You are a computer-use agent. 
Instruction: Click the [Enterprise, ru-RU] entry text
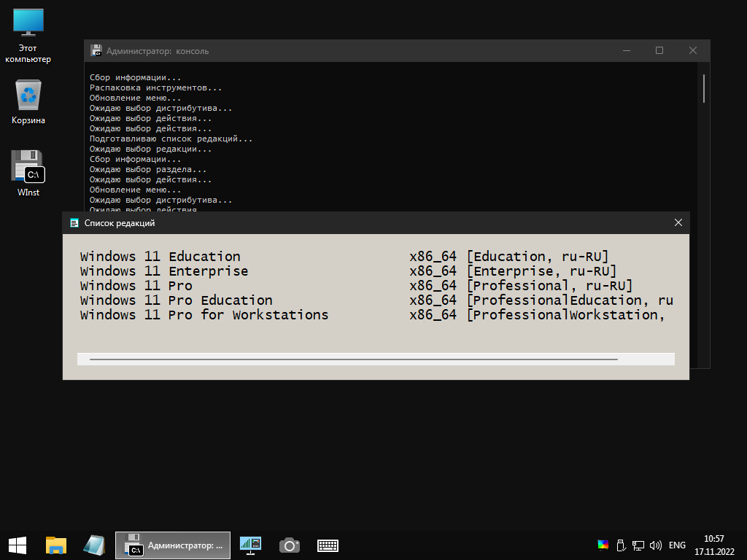(541, 271)
